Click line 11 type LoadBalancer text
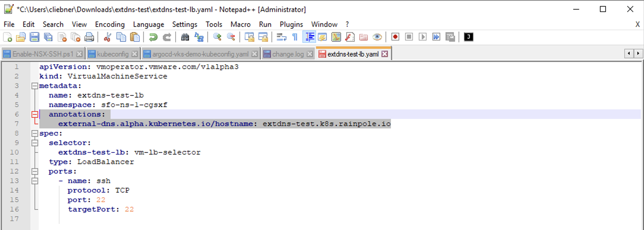644x230 pixels. pyautogui.click(x=91, y=162)
